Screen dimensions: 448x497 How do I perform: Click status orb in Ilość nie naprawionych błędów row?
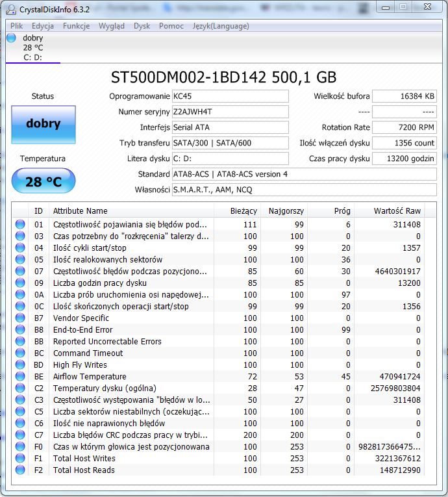(20, 423)
